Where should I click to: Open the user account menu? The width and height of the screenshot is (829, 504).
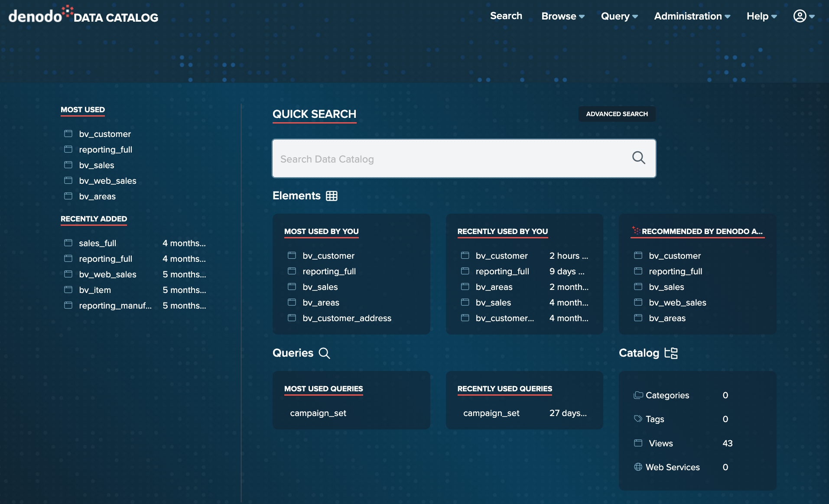coord(803,16)
